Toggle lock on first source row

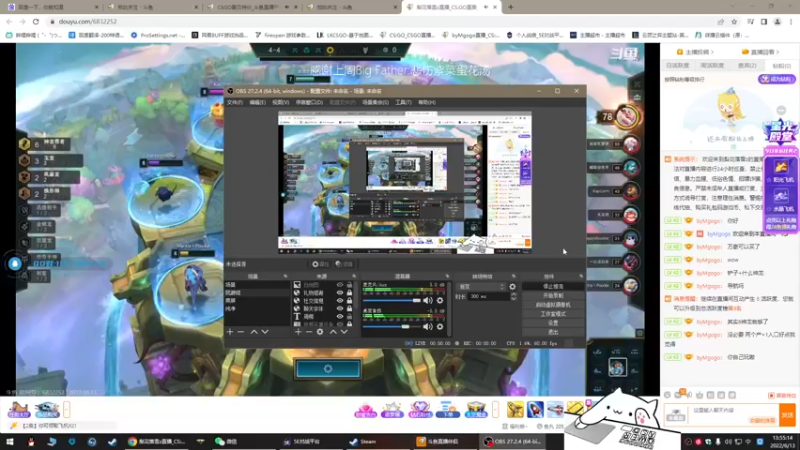349,285
